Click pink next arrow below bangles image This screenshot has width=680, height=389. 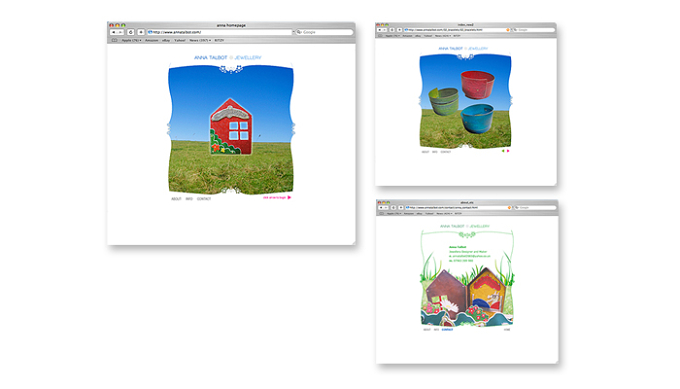(x=508, y=151)
